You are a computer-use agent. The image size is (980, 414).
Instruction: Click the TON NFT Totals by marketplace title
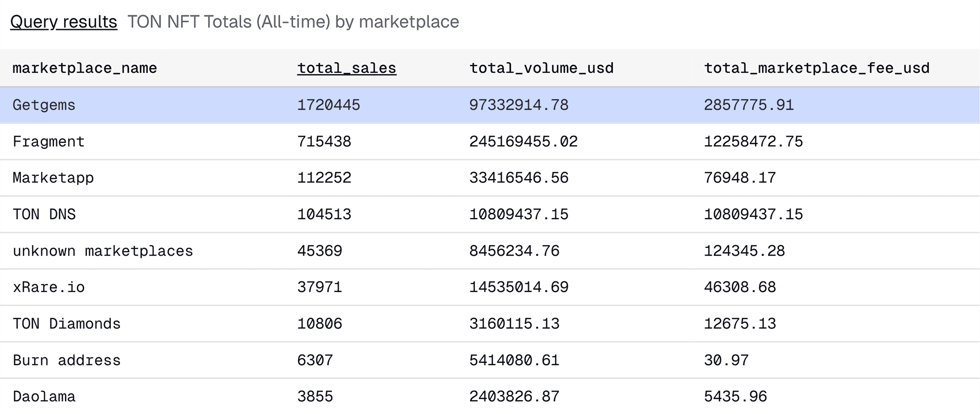293,22
